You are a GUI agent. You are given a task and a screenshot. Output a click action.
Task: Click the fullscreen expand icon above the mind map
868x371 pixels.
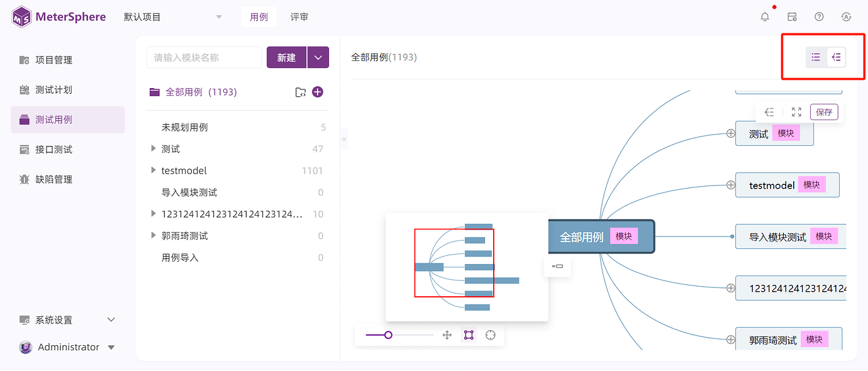click(x=796, y=111)
